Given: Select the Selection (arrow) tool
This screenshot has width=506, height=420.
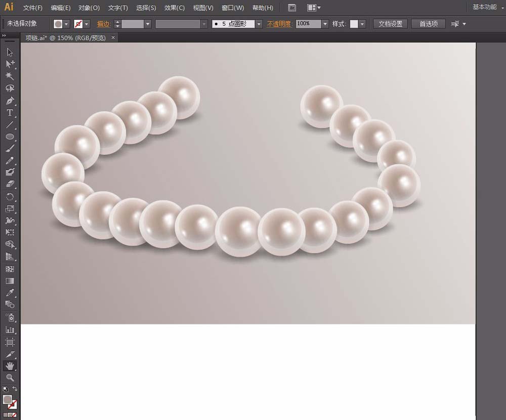Looking at the screenshot, I should click(x=10, y=52).
